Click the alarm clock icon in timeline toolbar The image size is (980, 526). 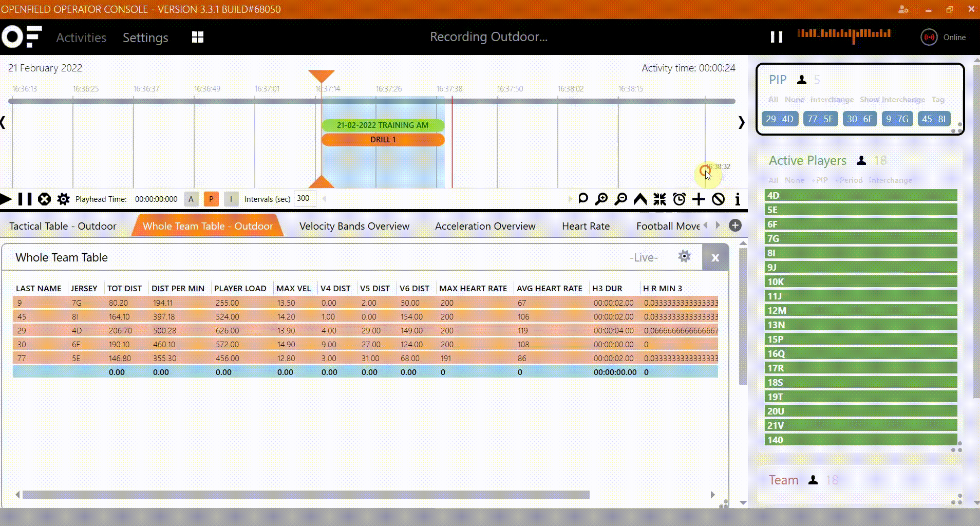(679, 199)
